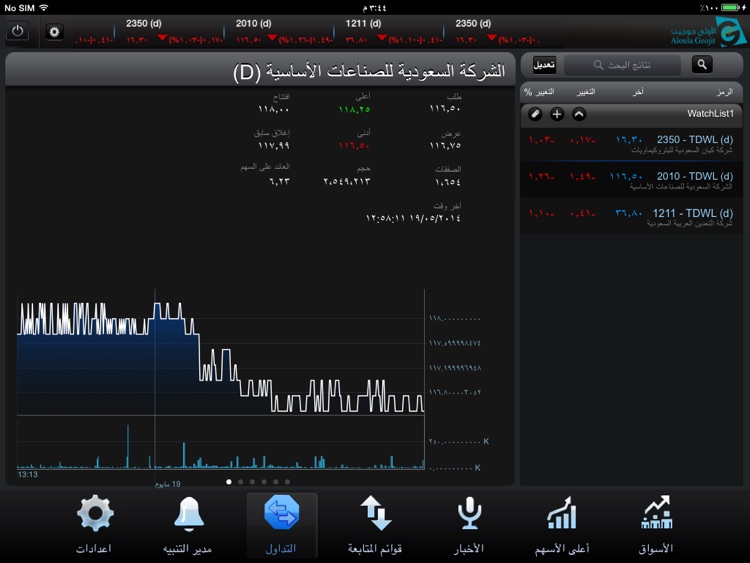This screenshot has height=563, width=750.
Task: Tap the last page indicator dot
Action: tap(287, 482)
